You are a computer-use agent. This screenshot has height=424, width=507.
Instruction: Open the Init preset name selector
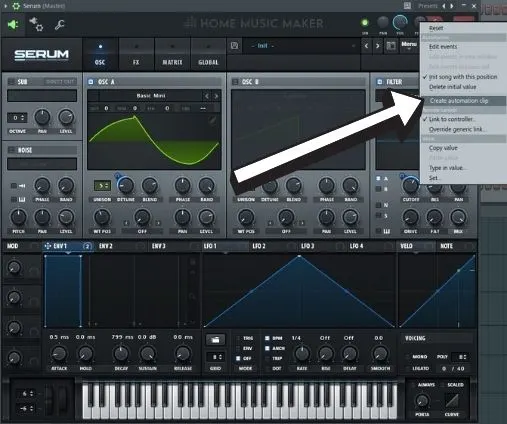(x=302, y=46)
